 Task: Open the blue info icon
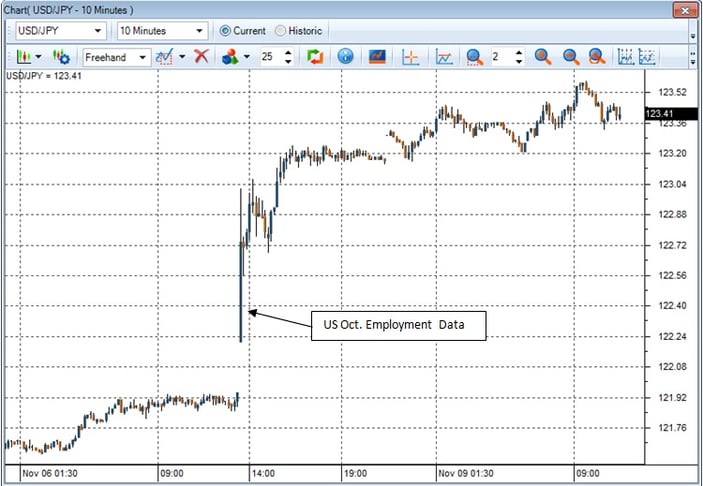click(x=345, y=57)
